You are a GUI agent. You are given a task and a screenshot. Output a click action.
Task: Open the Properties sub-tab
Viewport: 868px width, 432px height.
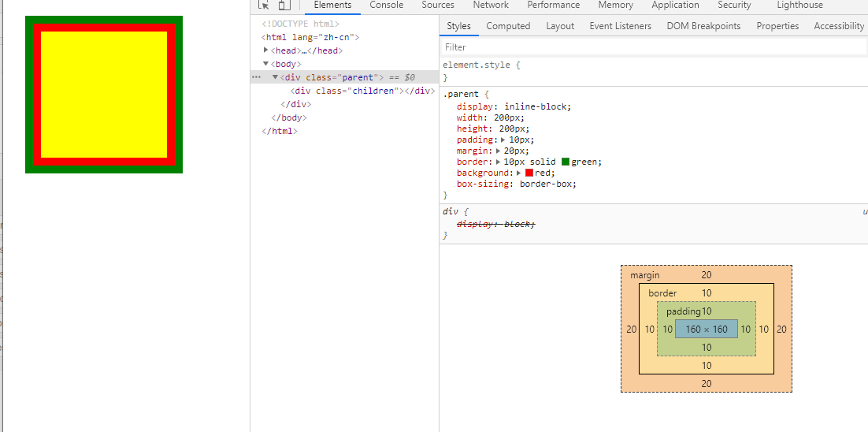point(777,26)
